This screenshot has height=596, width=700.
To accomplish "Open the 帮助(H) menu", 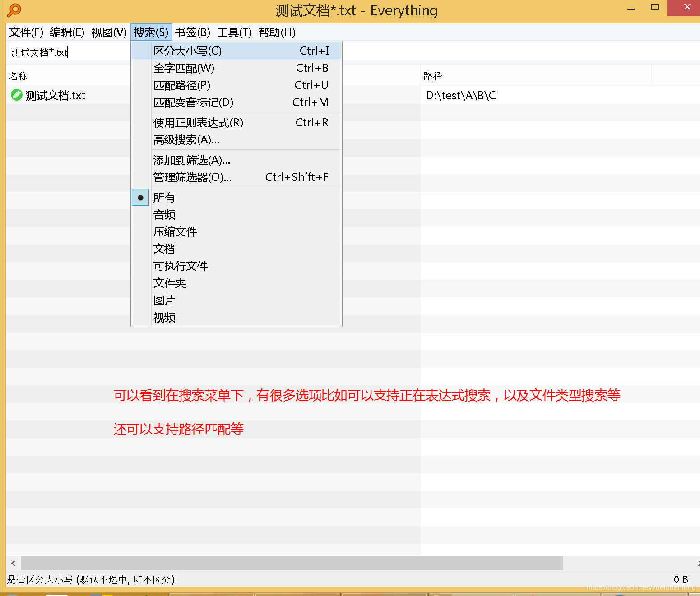I will click(277, 32).
